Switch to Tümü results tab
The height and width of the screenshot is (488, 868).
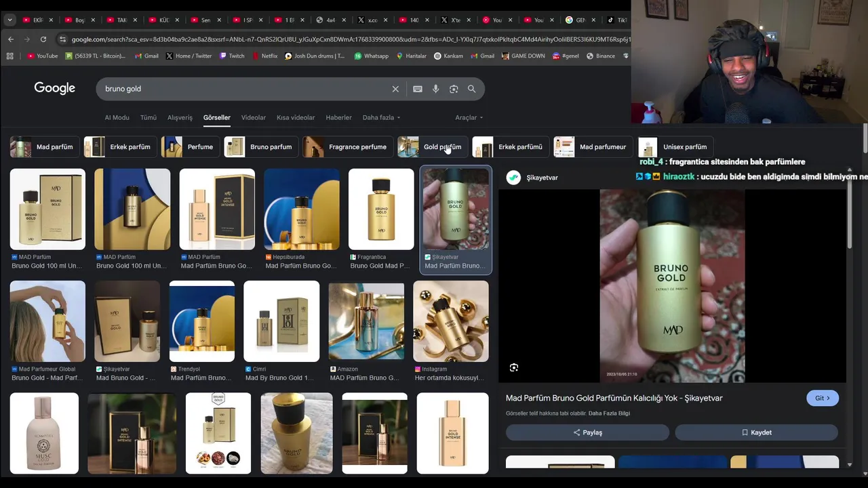[x=149, y=117]
